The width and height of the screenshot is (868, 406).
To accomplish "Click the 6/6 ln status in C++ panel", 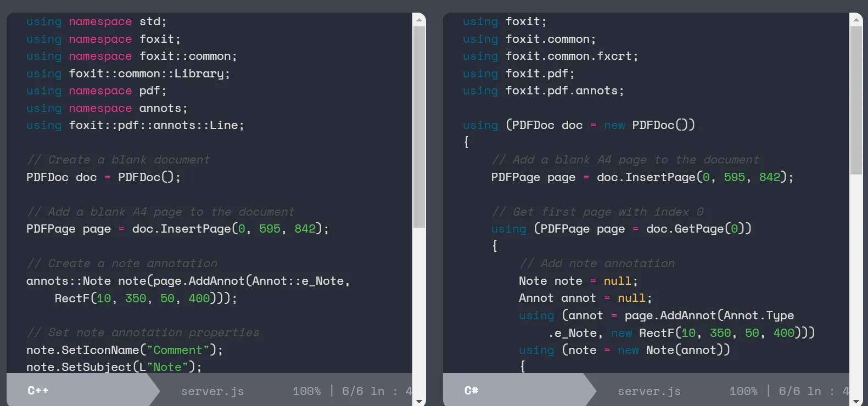I will pos(377,391).
